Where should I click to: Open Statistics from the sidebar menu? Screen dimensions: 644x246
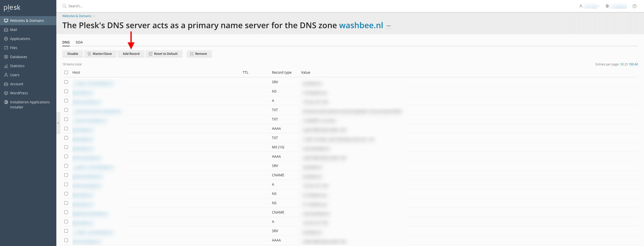[28, 66]
